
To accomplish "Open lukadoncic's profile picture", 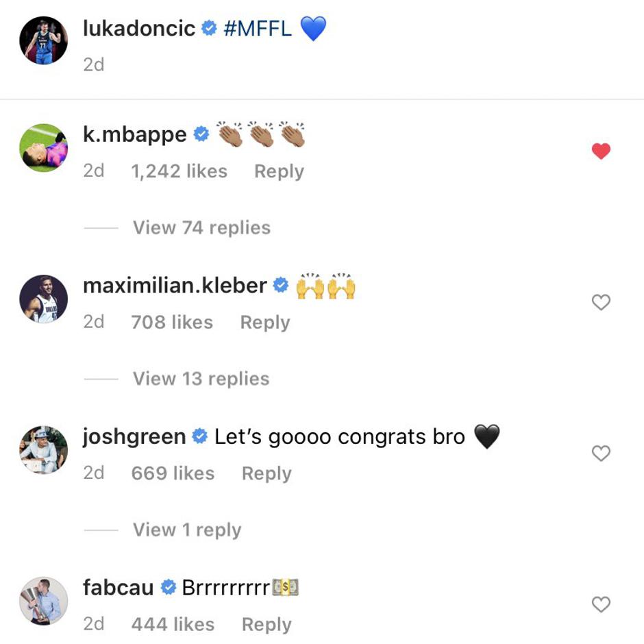I will click(x=42, y=40).
